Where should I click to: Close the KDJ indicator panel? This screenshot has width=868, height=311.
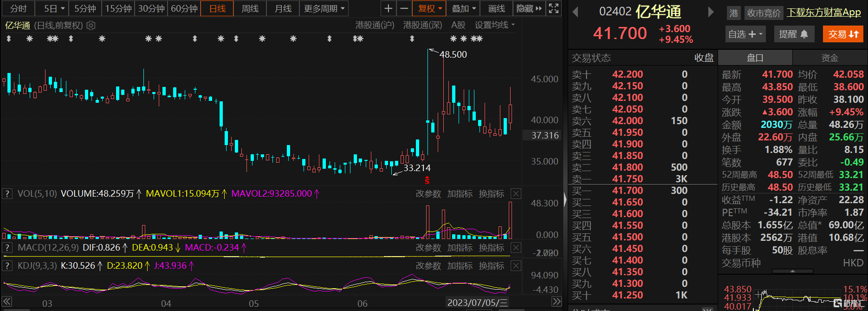(x=516, y=266)
